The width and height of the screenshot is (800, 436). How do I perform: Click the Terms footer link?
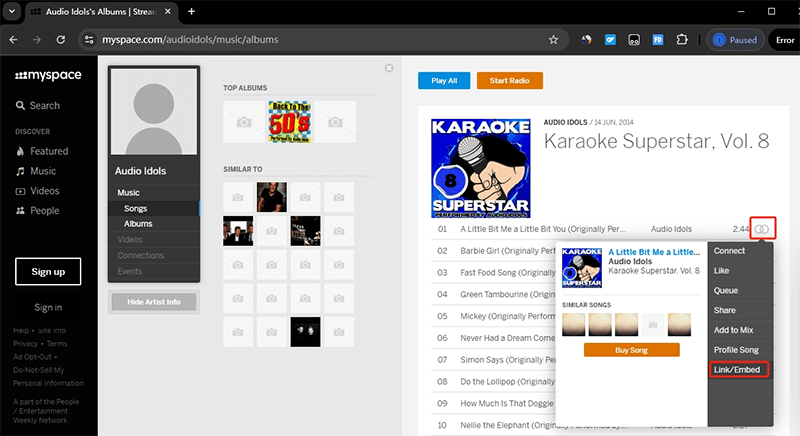(x=57, y=344)
